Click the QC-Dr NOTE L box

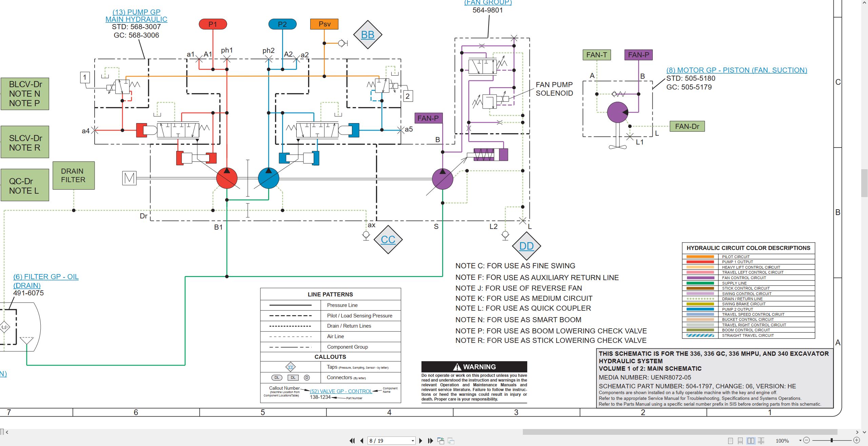click(x=25, y=185)
